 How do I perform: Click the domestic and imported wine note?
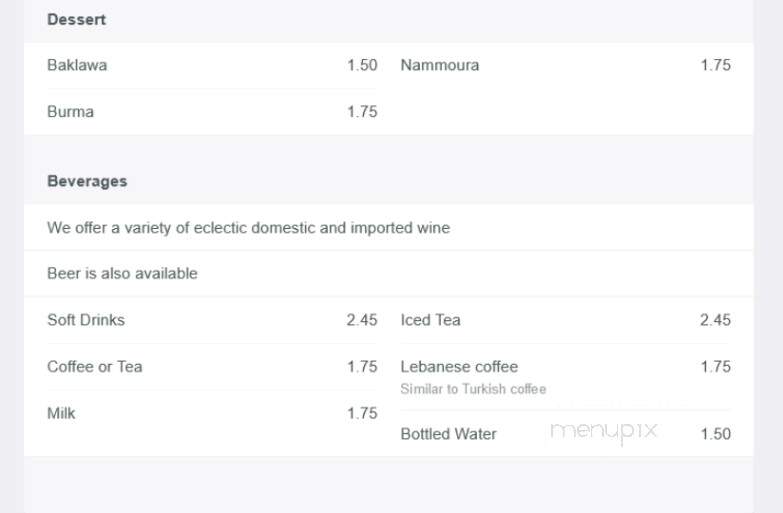[249, 228]
